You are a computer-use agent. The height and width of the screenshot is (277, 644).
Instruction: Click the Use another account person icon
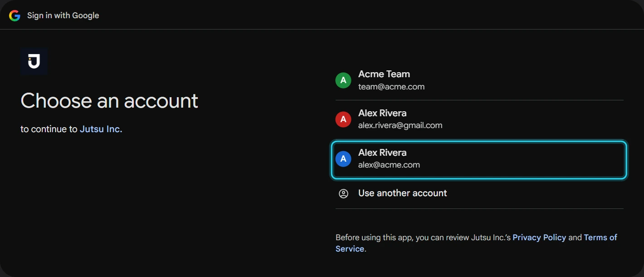[x=343, y=193]
